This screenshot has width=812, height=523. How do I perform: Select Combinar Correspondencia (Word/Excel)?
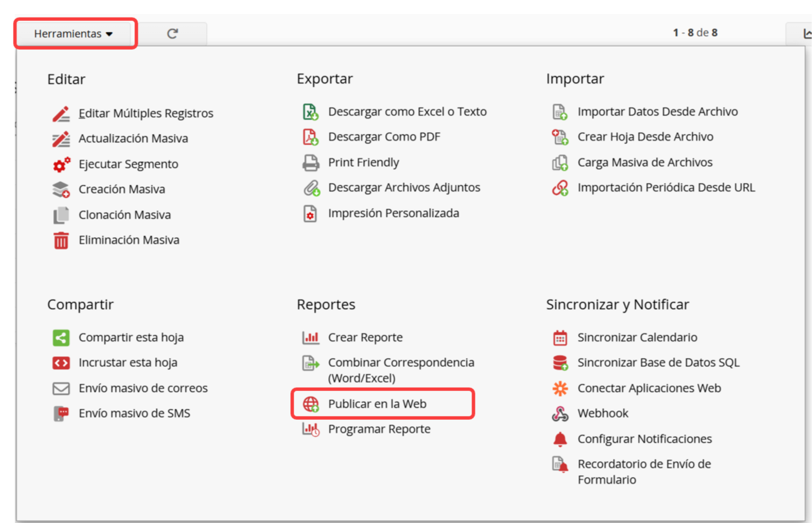pyautogui.click(x=401, y=371)
